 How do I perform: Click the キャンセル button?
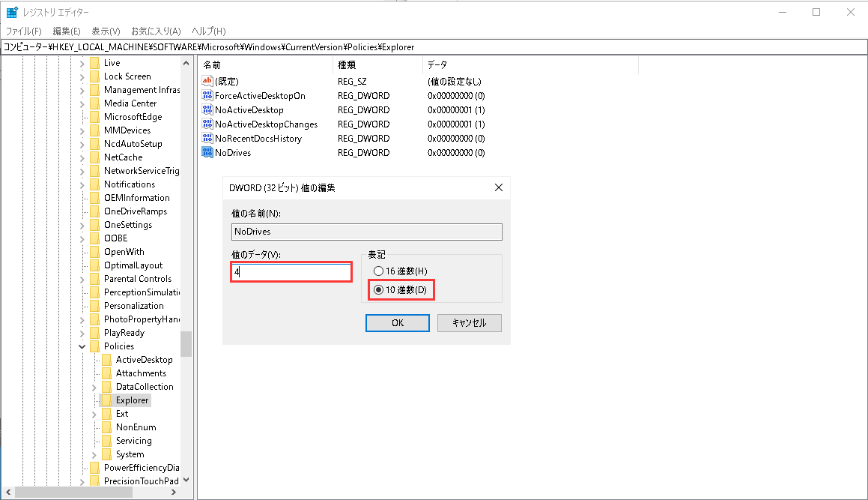pos(469,322)
